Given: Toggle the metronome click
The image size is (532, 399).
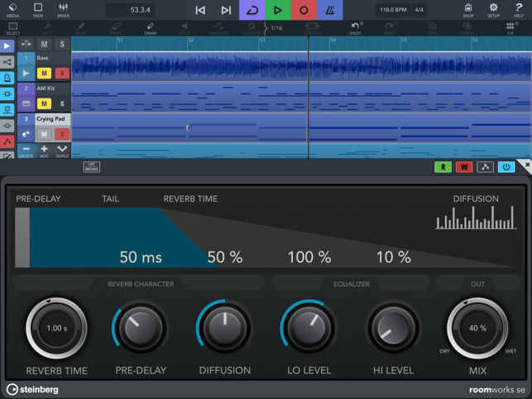Looking at the screenshot, I should click(330, 11).
